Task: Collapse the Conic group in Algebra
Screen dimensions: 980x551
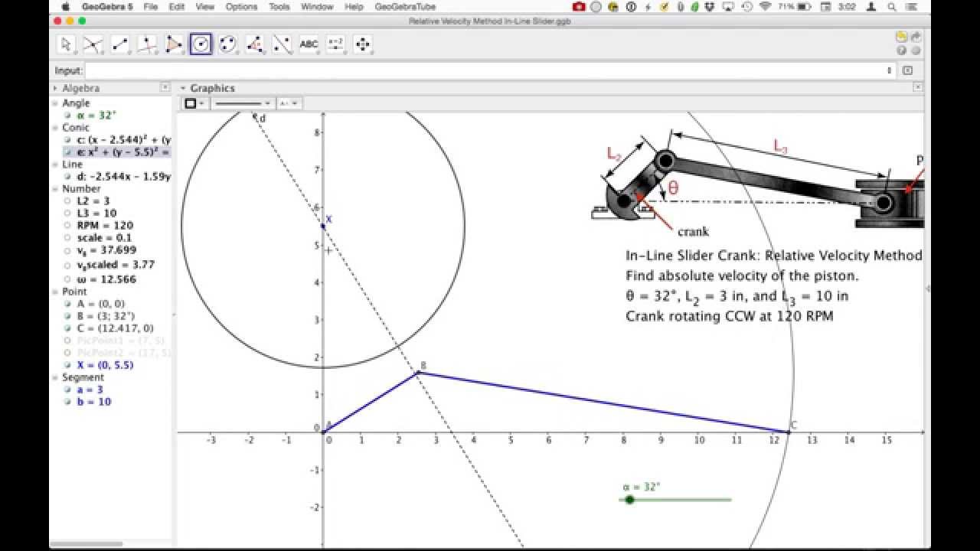Action: point(55,128)
